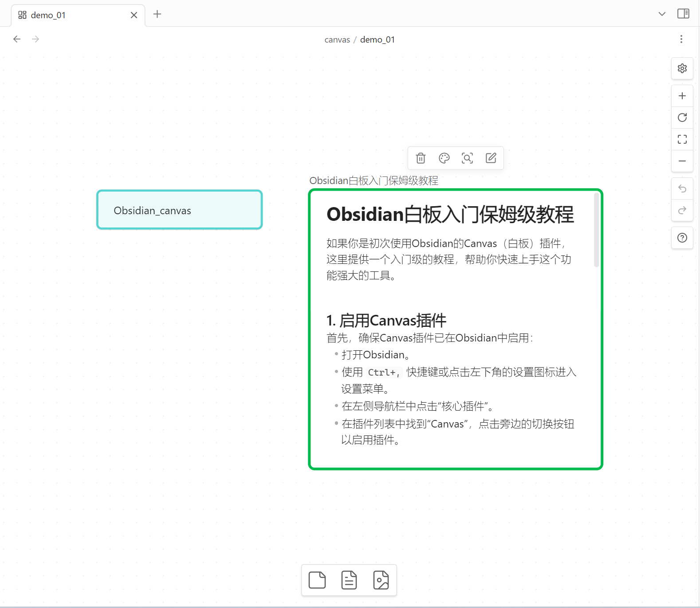Zoom in on the canvas
700x608 pixels.
(x=682, y=96)
